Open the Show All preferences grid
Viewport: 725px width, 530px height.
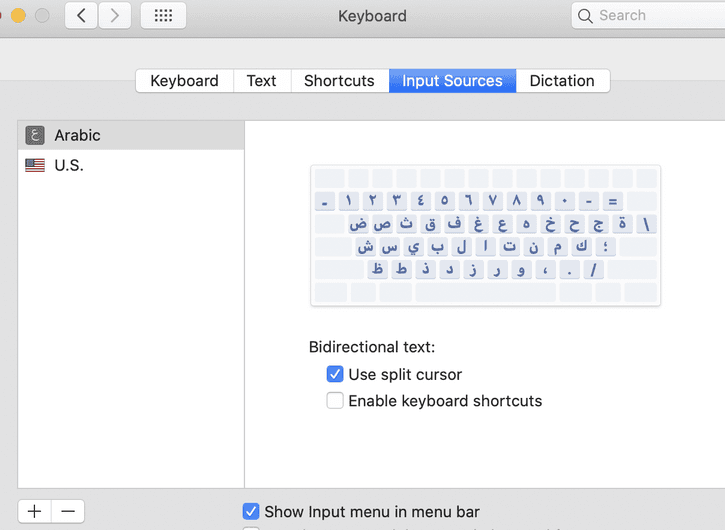pyautogui.click(x=163, y=16)
